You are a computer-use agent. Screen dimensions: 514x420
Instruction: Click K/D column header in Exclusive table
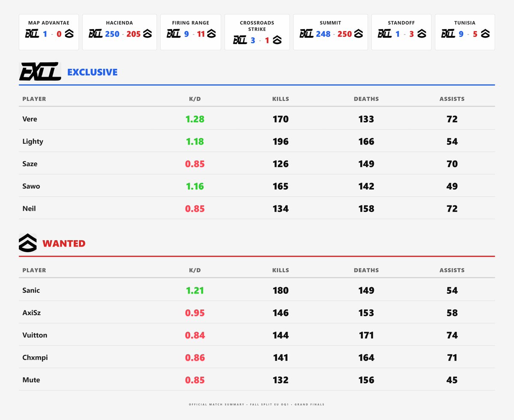(x=195, y=99)
